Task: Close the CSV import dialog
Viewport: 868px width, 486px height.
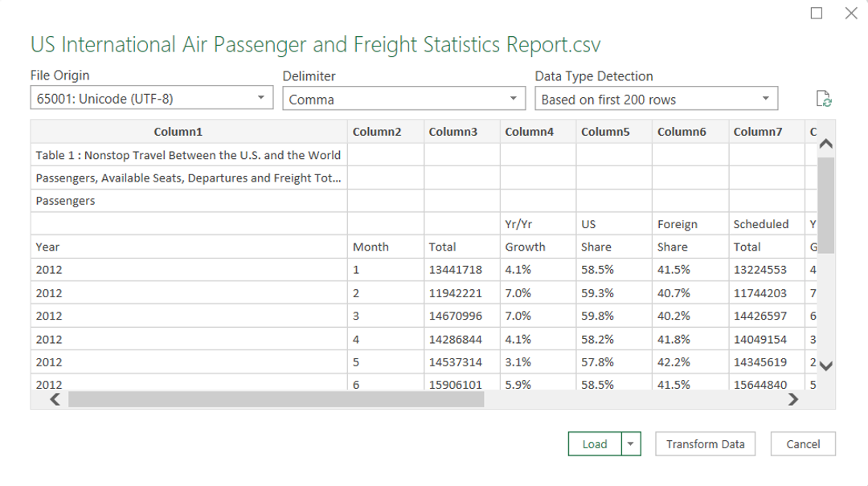Action: 851,14
